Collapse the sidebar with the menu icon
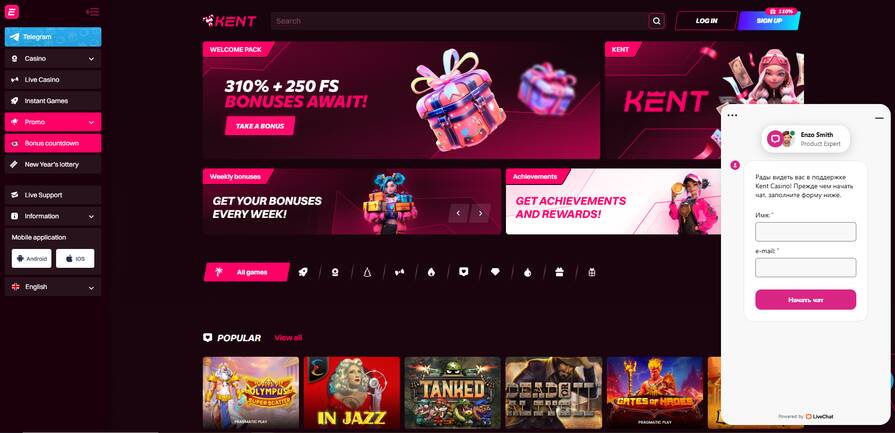Viewport: 895px width, 433px height. [x=92, y=12]
